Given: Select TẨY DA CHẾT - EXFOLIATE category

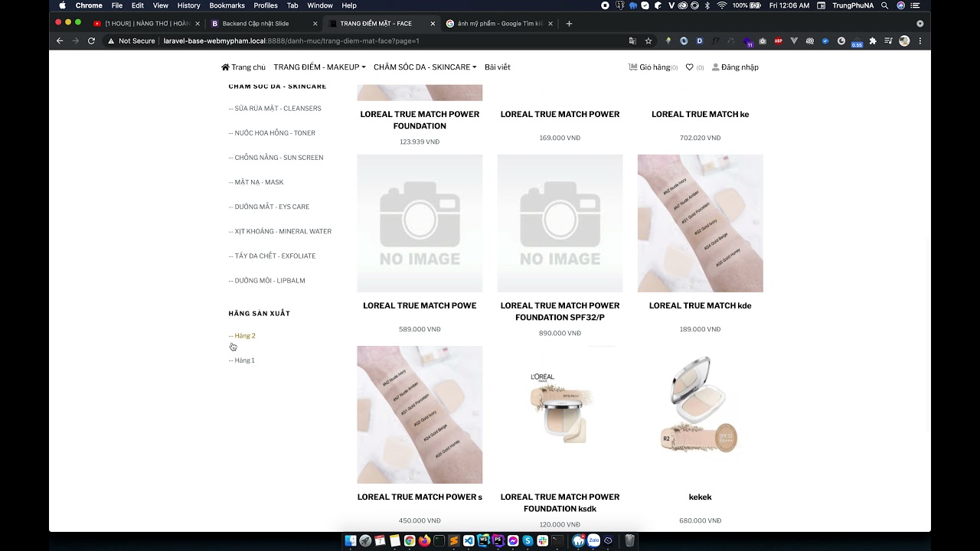Looking at the screenshot, I should 272,256.
